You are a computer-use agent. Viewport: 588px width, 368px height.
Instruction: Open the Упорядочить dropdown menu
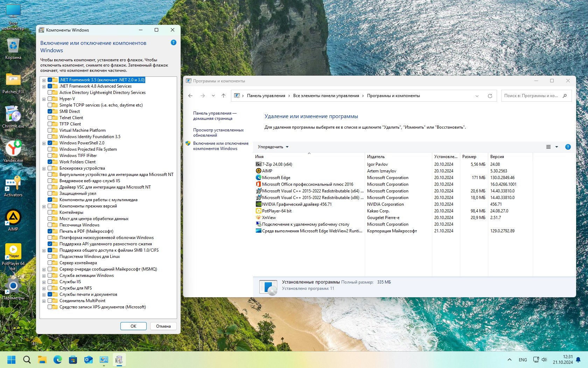click(273, 147)
